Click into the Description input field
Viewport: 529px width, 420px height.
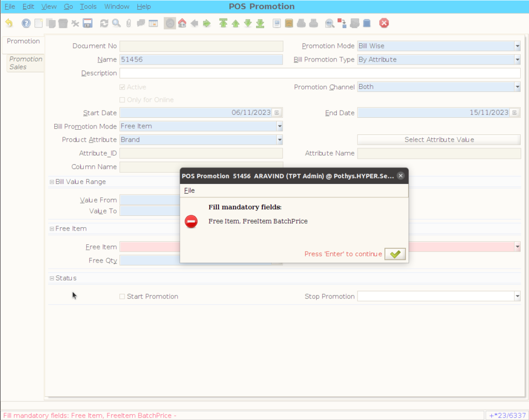[320, 73]
